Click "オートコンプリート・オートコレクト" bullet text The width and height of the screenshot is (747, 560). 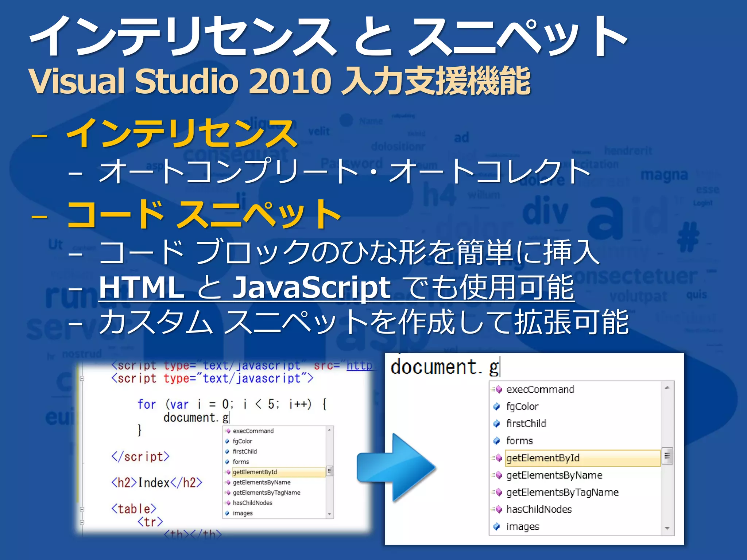point(345,171)
